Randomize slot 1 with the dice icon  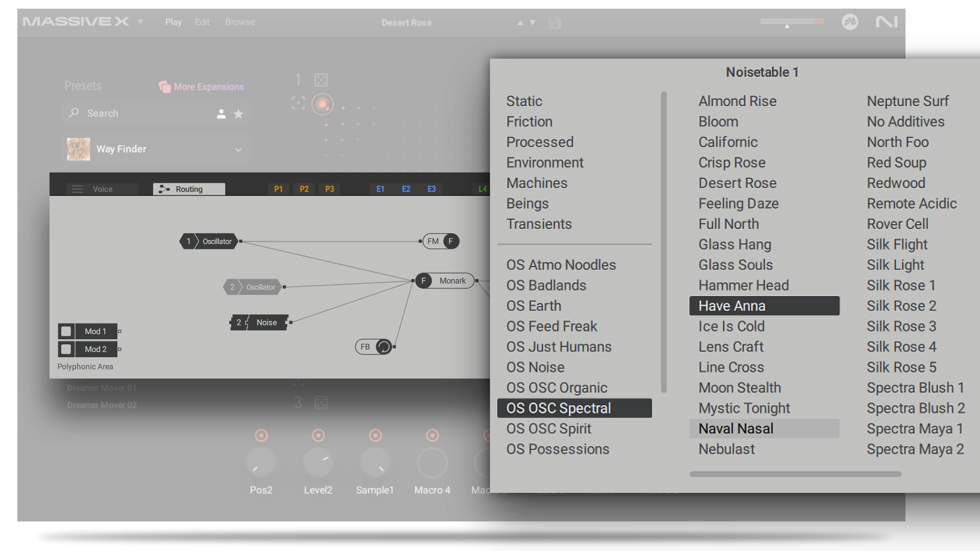coord(321,80)
